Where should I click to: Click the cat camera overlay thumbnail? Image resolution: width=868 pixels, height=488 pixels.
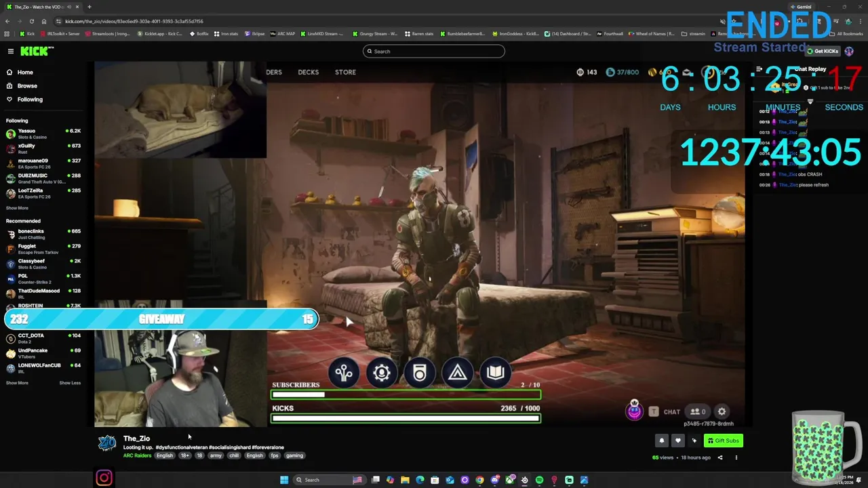pos(180,110)
